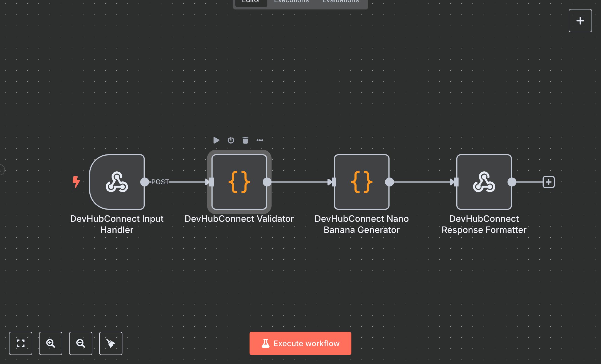This screenshot has width=601, height=364.
Task: Open the DevHubConnect Nano Banana Generator node
Action: [x=361, y=182]
